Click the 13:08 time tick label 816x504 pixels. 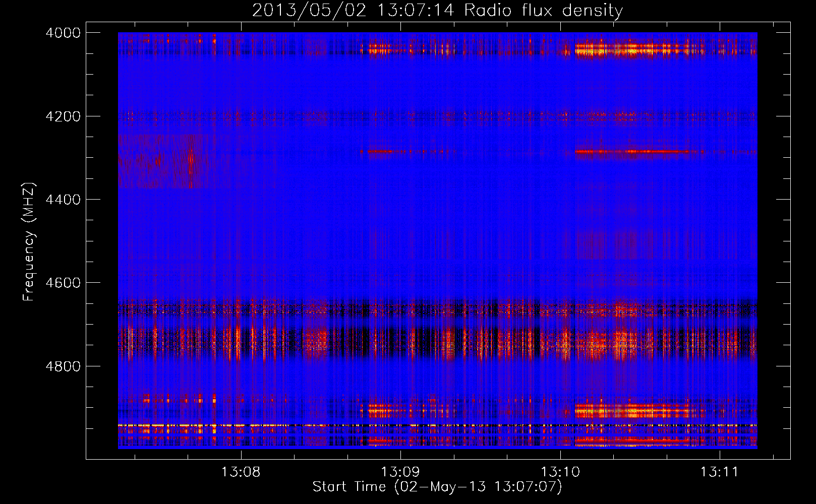241,472
